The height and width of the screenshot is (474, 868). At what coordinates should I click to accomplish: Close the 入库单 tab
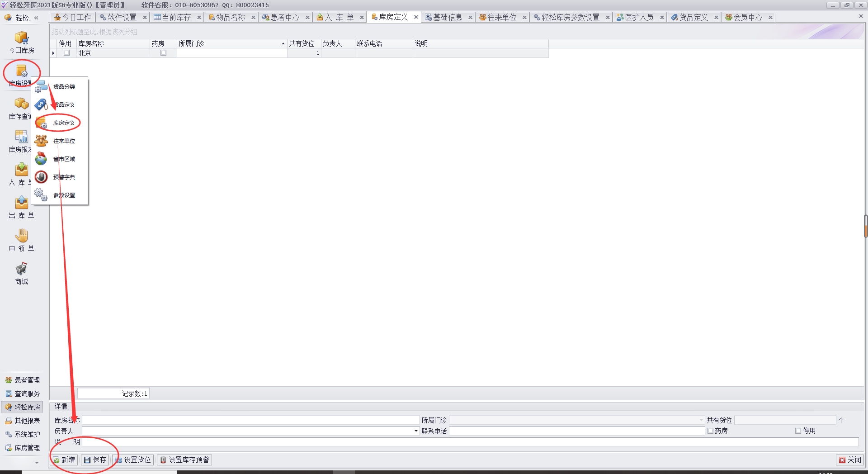coord(362,17)
